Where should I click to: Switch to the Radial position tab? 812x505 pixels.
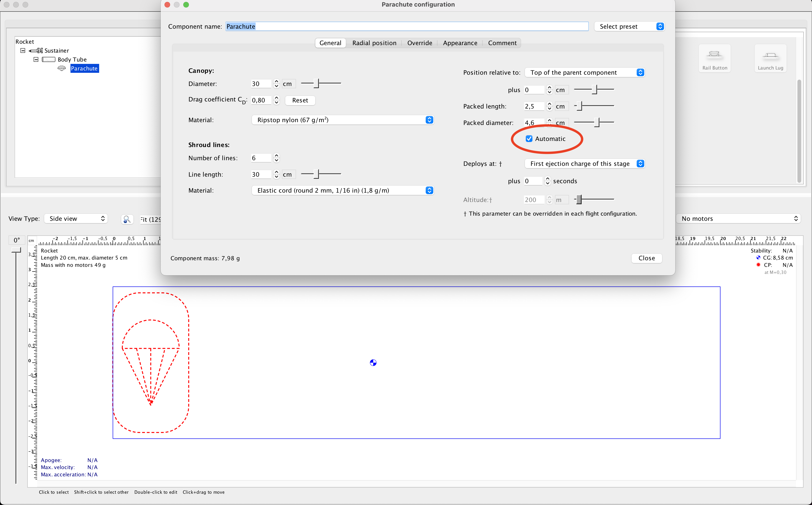[x=374, y=43]
